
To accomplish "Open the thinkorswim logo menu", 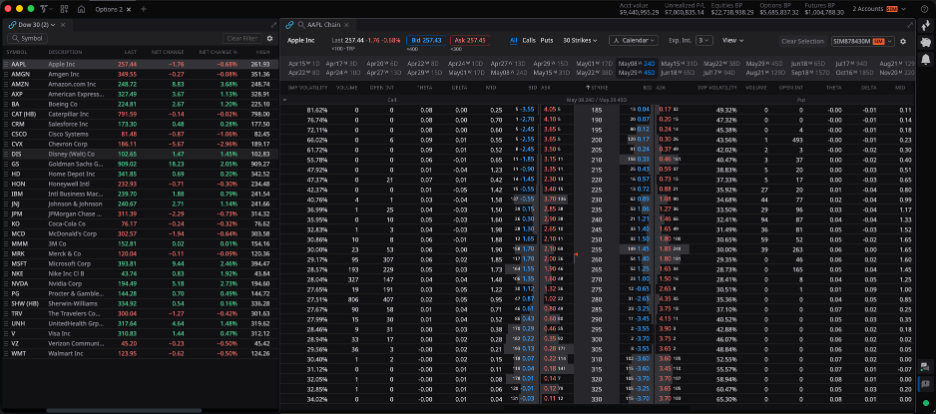I will [46, 9].
